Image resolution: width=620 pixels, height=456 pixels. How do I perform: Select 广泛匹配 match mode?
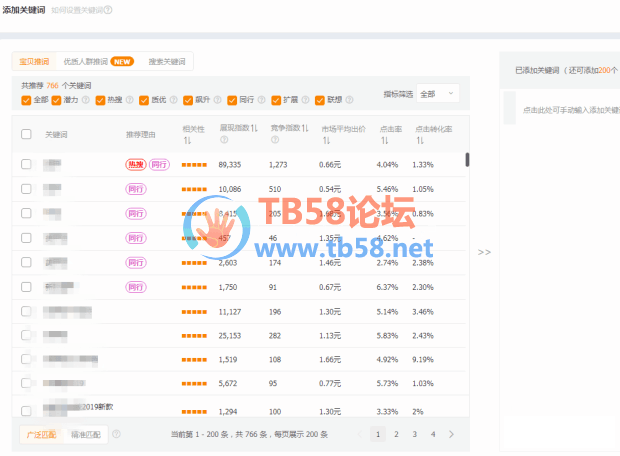coord(42,435)
